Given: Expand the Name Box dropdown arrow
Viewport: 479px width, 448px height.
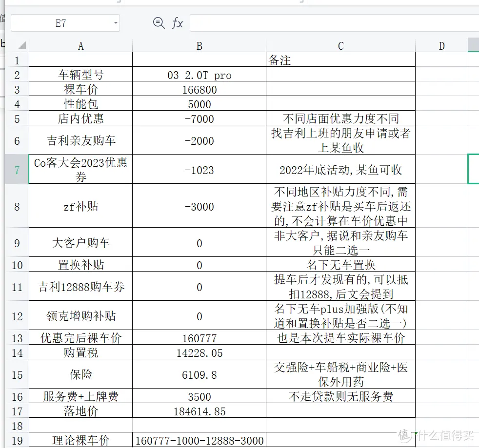Looking at the screenshot, I should point(116,23).
